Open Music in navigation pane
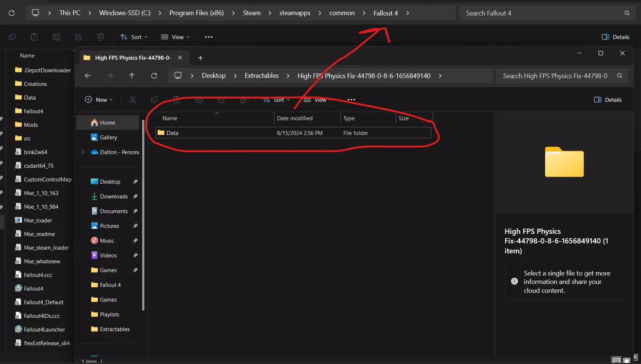641x364 pixels. click(x=108, y=240)
